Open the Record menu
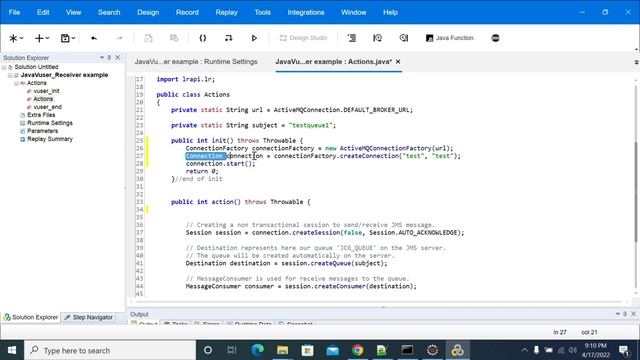 click(x=187, y=12)
